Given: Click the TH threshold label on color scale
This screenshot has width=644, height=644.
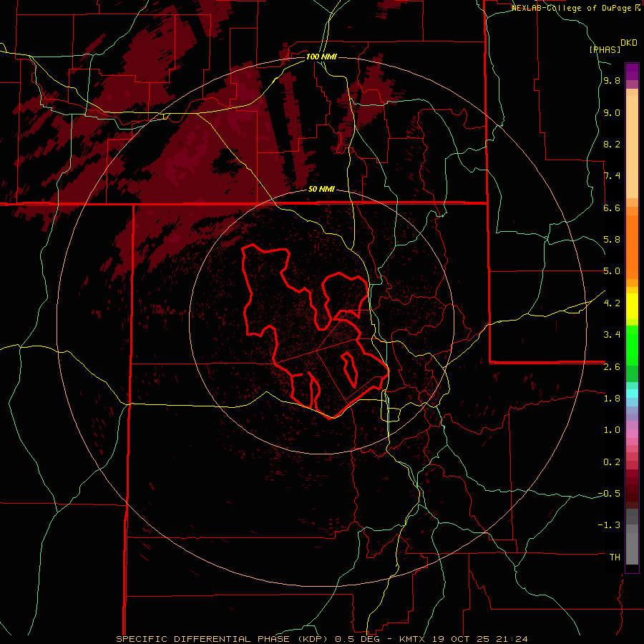Looking at the screenshot, I should point(615,557).
